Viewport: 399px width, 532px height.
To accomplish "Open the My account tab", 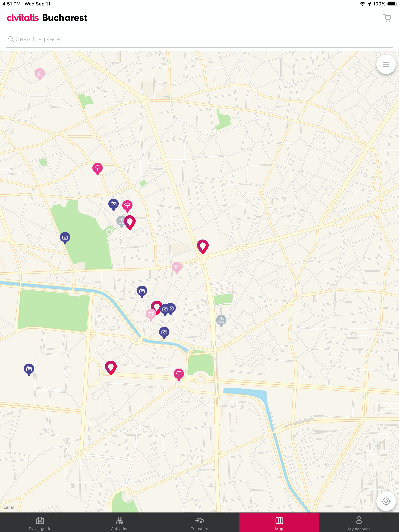I will click(x=359, y=523).
